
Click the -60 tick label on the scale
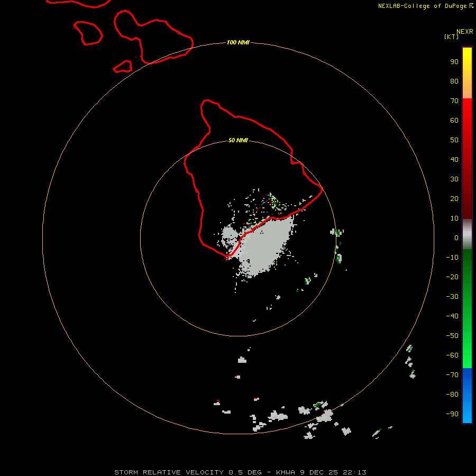[x=452, y=355]
